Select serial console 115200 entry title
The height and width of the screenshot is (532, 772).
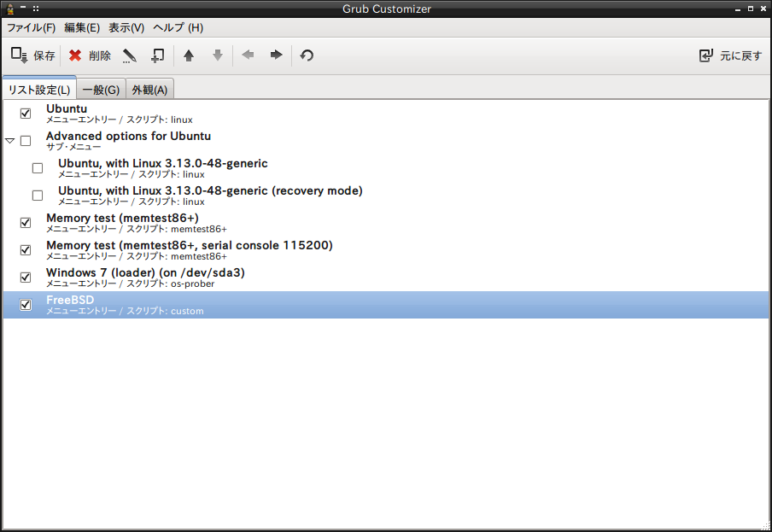tap(190, 245)
